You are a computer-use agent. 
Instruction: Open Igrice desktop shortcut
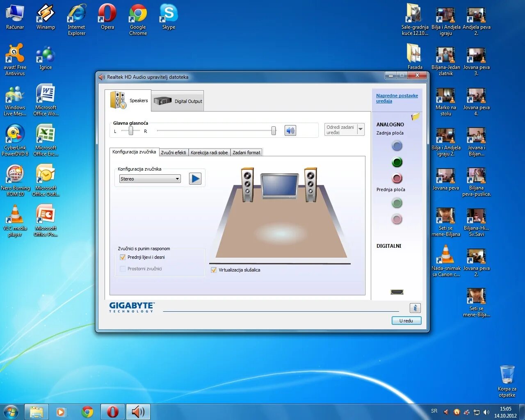pos(46,57)
